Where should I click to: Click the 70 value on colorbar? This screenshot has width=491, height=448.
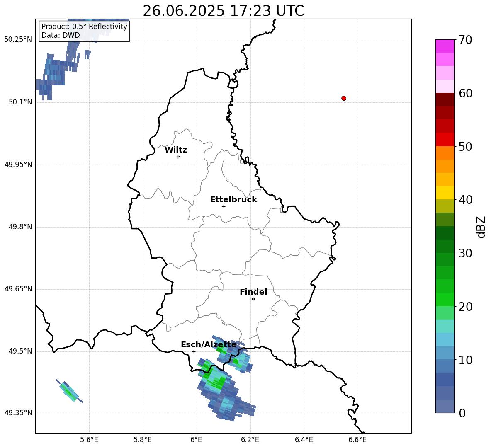[x=465, y=40]
